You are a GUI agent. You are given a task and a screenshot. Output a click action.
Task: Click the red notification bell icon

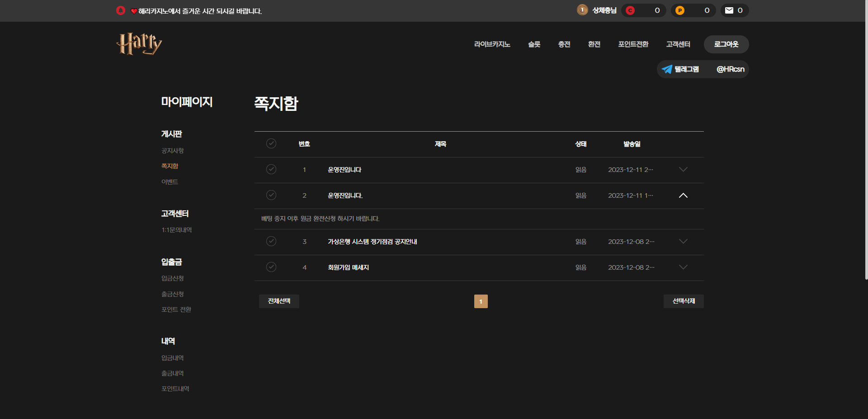[120, 10]
